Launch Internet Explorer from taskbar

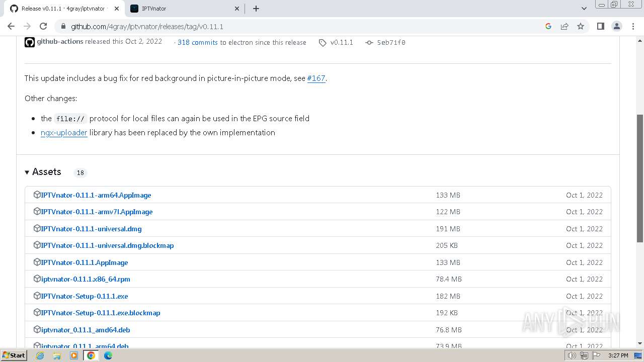point(40,355)
